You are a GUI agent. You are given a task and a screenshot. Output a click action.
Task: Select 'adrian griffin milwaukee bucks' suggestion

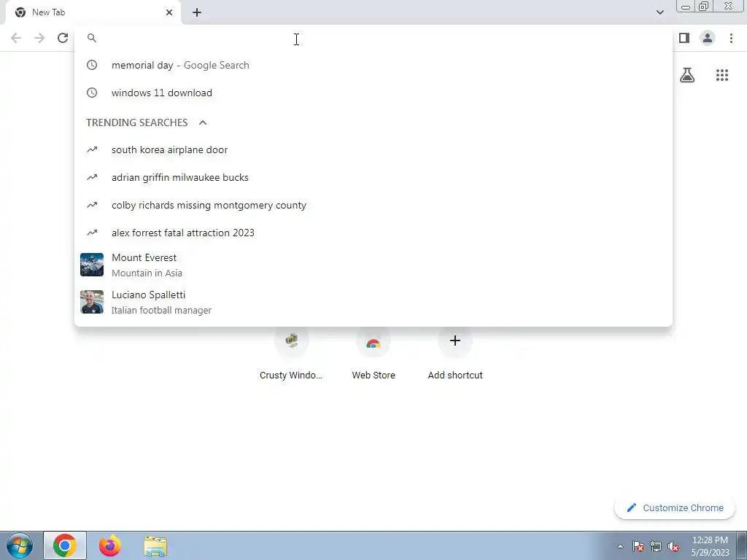[x=373, y=178]
